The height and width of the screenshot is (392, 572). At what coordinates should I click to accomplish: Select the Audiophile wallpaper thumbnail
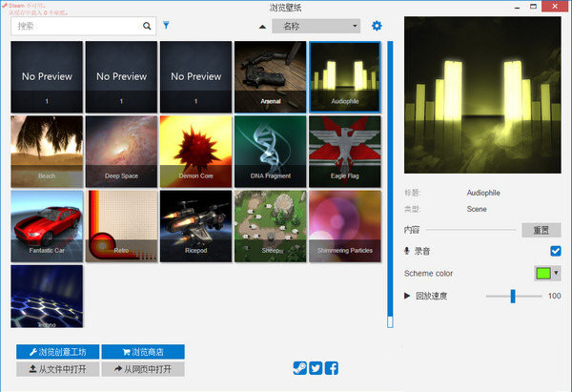pyautogui.click(x=345, y=76)
